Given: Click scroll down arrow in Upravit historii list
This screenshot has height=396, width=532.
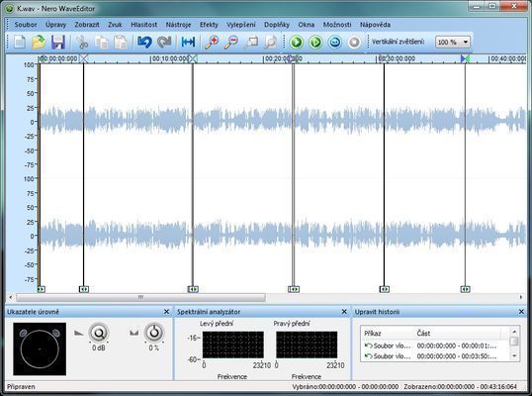Looking at the screenshot, I should point(514,356).
